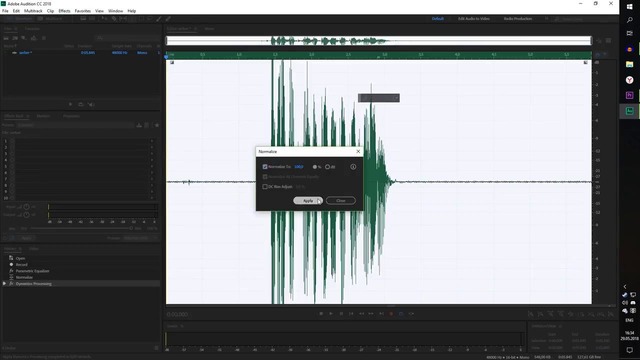Viewport: 640px width, 360px height.
Task: Click the Play transport button
Action: pos(331,313)
